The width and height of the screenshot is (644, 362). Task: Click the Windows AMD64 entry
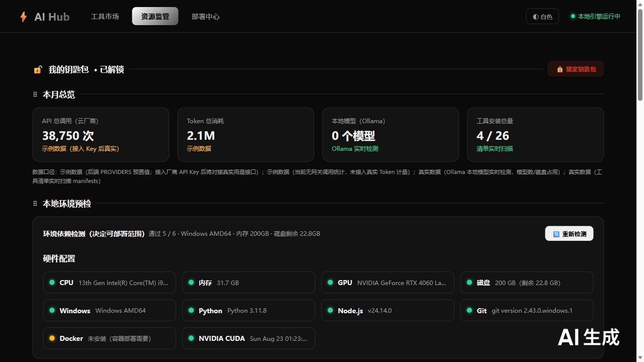pos(110,310)
